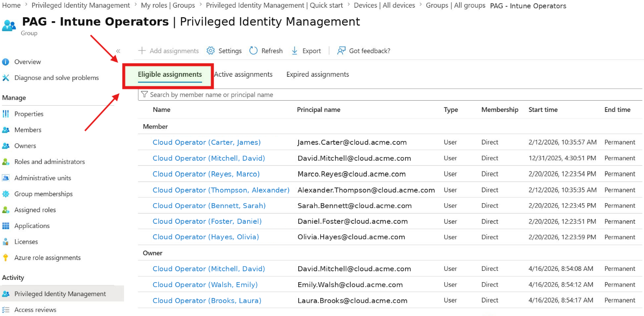
Task: Click the Administrative units icon
Action: click(5, 178)
